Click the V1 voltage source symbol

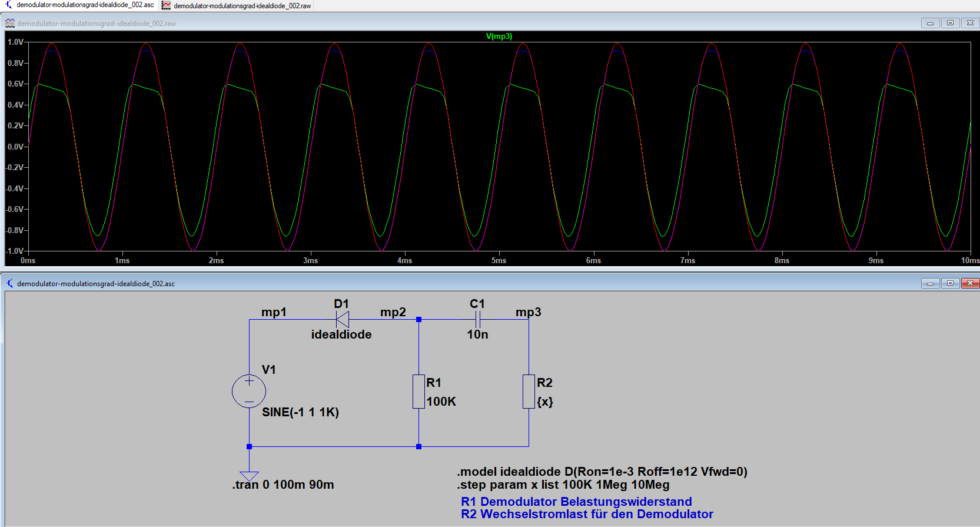(249, 391)
